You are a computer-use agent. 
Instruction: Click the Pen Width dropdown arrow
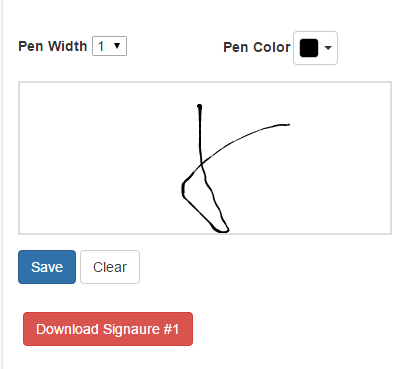pos(117,46)
